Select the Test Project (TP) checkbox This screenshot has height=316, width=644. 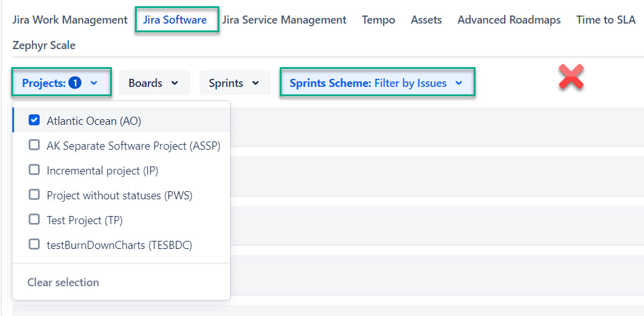[x=35, y=220]
